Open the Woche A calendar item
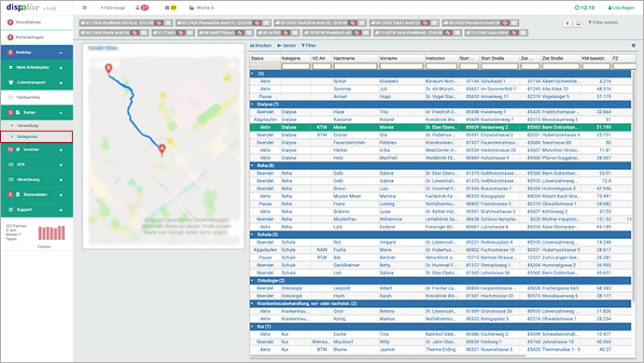644x363 pixels. (x=202, y=7)
